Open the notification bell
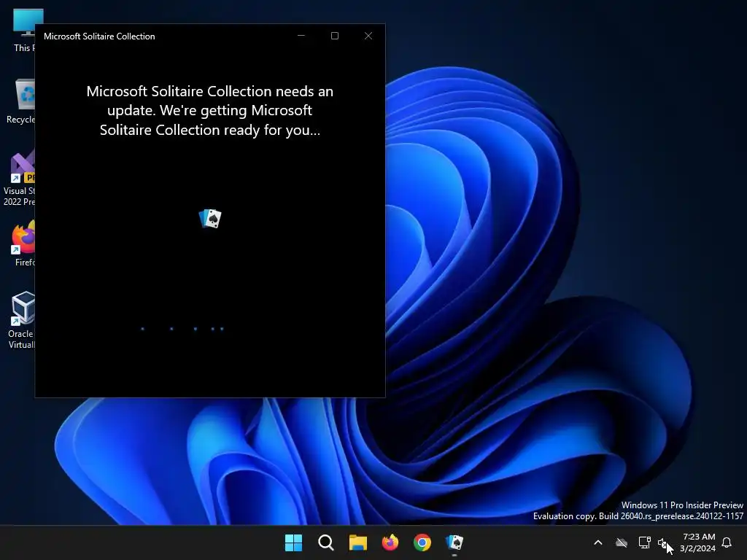Image resolution: width=747 pixels, height=560 pixels. click(727, 542)
